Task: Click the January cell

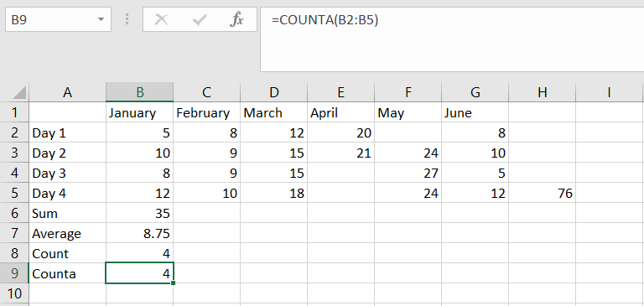Action: pos(140,112)
